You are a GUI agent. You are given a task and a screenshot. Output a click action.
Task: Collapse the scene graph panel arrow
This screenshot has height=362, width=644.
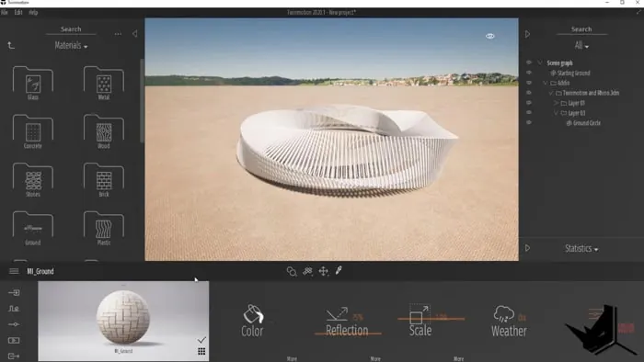[x=527, y=34]
